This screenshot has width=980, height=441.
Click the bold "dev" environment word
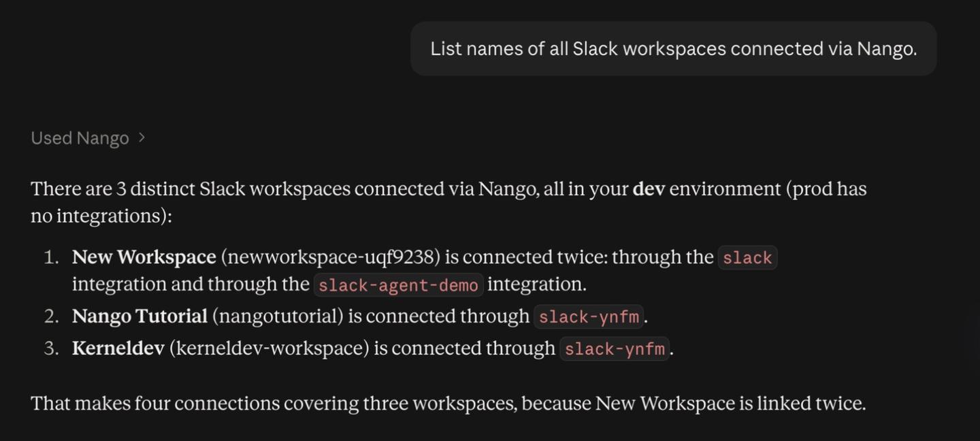tap(649, 189)
